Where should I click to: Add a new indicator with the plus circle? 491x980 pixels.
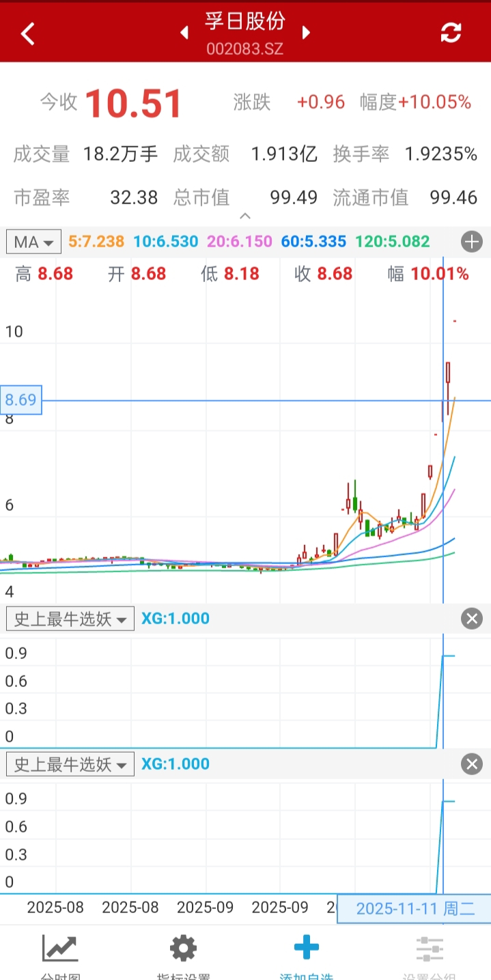[471, 241]
